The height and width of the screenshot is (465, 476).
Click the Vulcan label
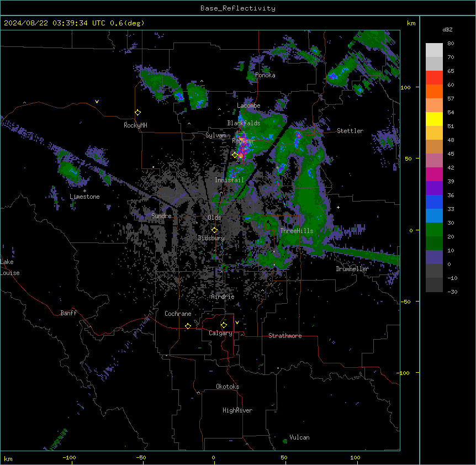pos(300,437)
